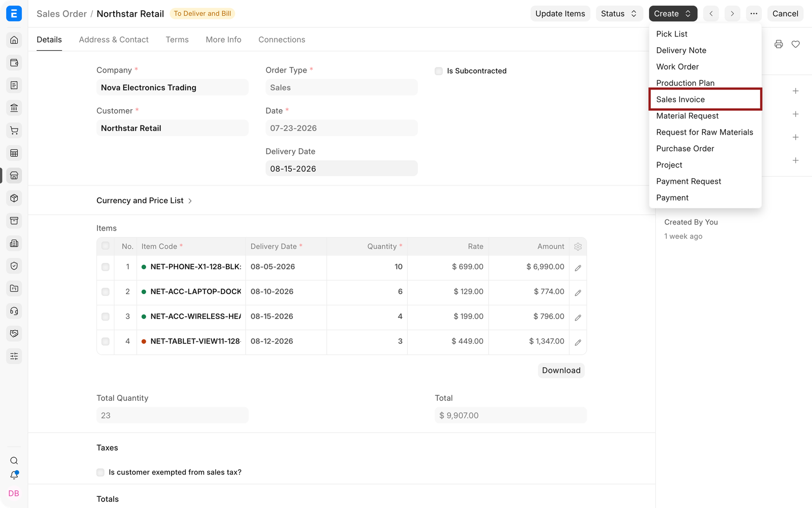This screenshot has height=508, width=812.
Task: Select row 3 checkbox in Items table
Action: pyautogui.click(x=106, y=316)
